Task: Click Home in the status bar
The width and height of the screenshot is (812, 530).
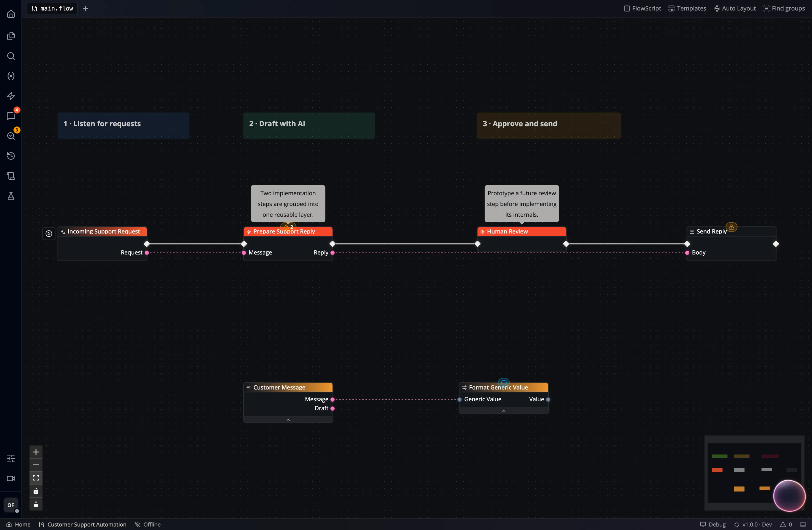Action: click(18, 524)
